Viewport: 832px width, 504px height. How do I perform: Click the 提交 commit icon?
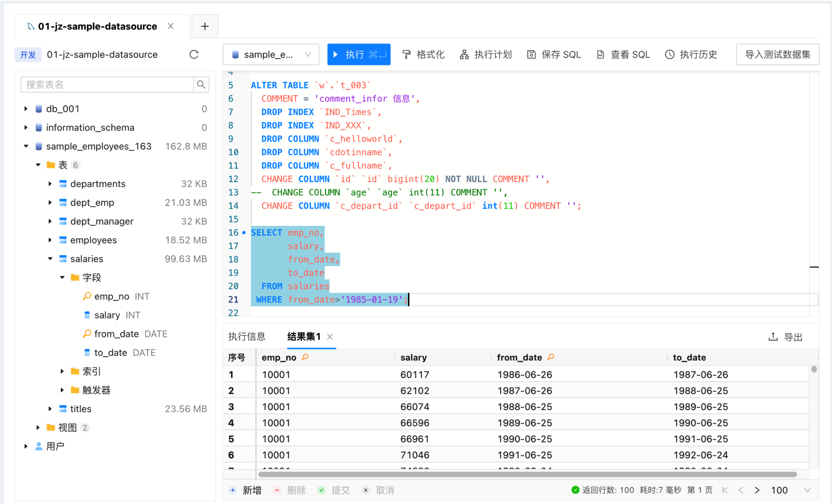point(321,490)
